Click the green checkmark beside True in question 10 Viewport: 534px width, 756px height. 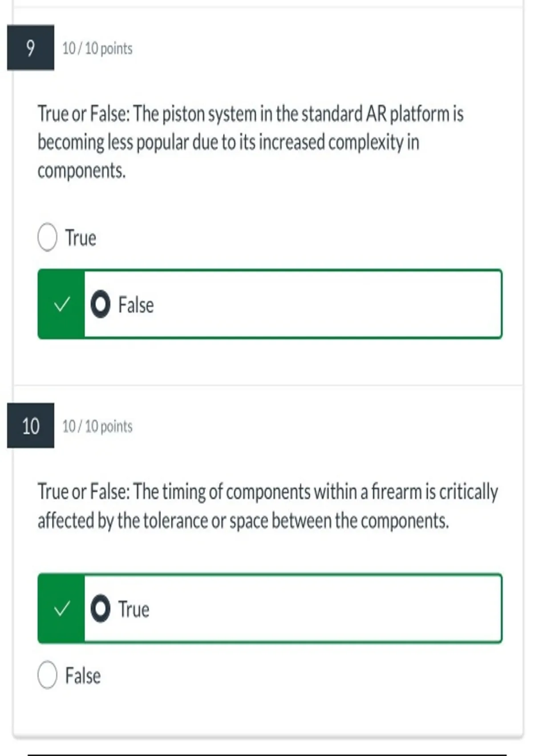tap(61, 608)
